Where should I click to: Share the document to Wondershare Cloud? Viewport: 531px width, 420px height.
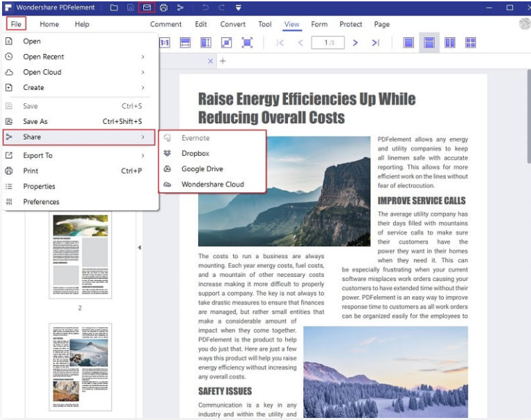pyautogui.click(x=213, y=185)
